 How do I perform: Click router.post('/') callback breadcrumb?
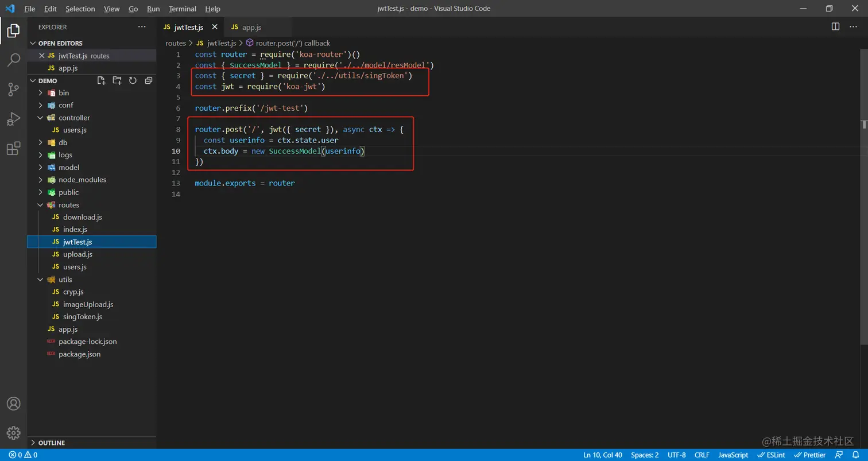288,43
